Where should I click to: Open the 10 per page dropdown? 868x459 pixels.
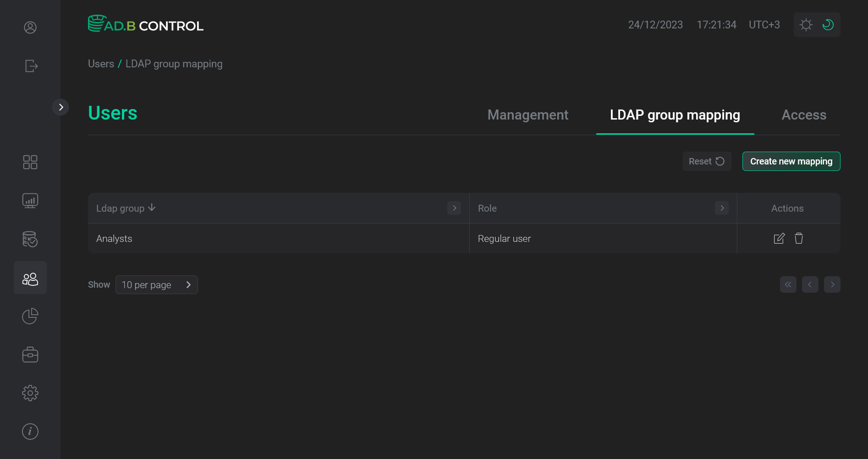click(156, 284)
